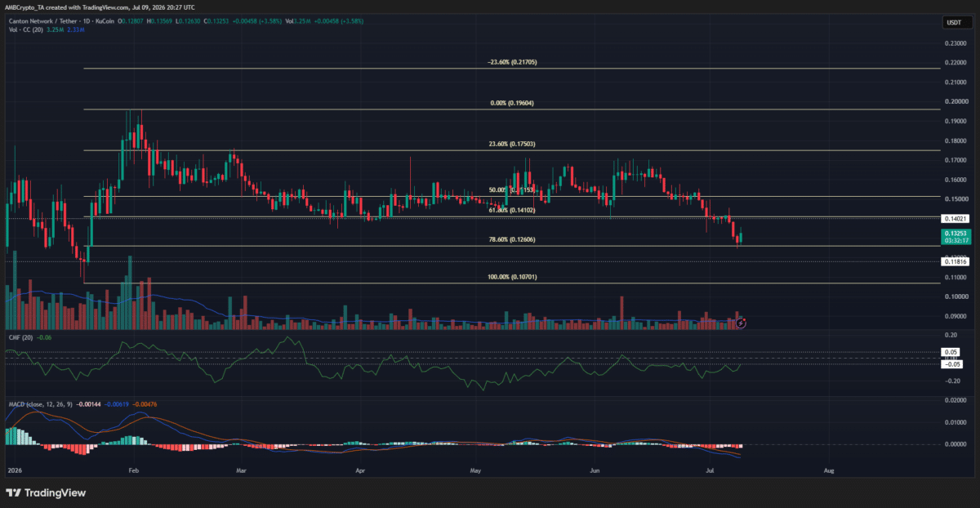Click the 0.00% (0.19604) Fibonacci label
The width and height of the screenshot is (980, 508).
[x=514, y=103]
